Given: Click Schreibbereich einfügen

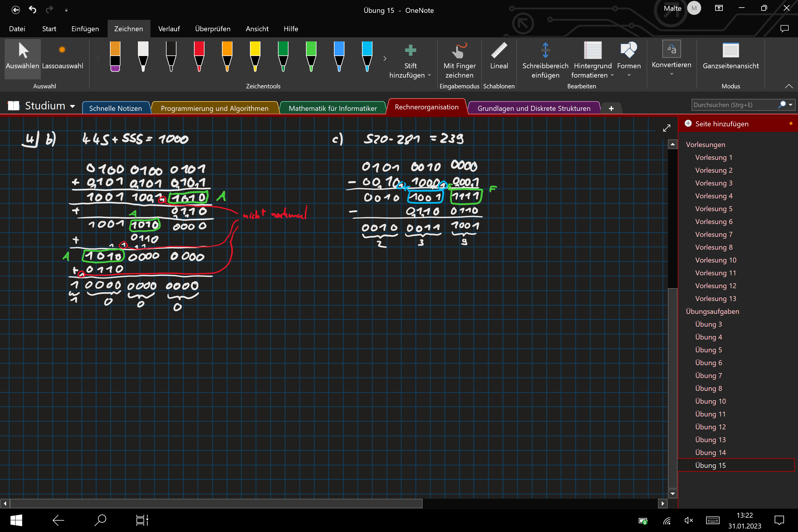Looking at the screenshot, I should (545, 60).
